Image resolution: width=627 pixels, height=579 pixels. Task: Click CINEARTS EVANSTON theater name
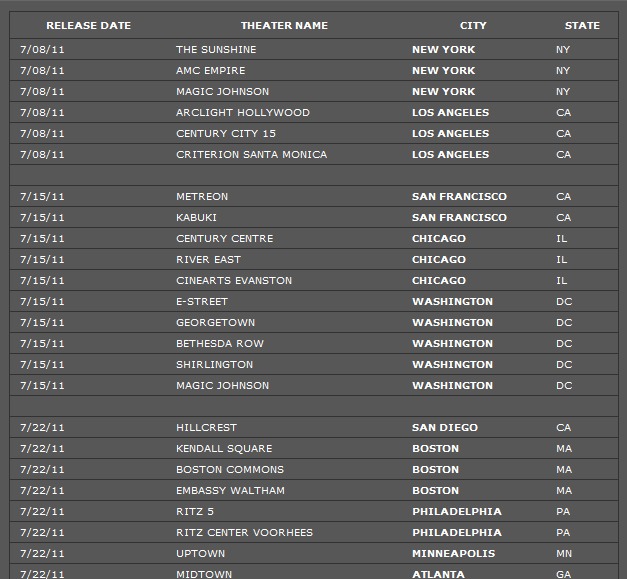pos(234,280)
